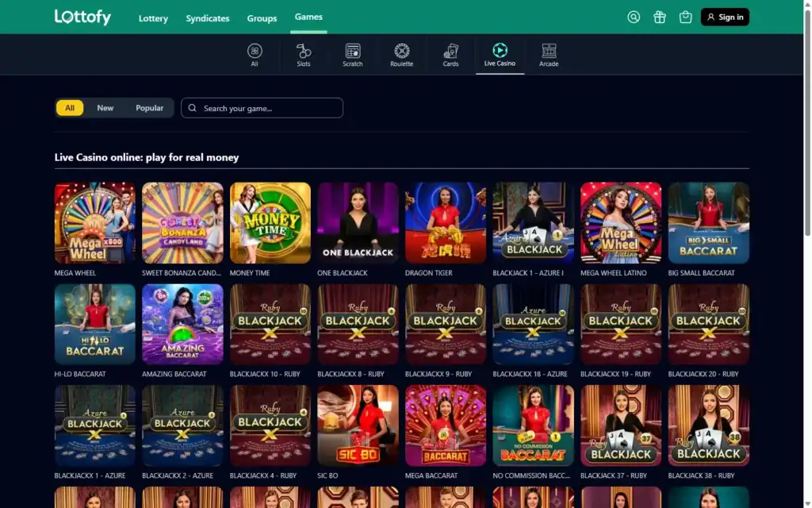The height and width of the screenshot is (508, 812).
Task: Click the 'DRAGON TIGER' caption text
Action: pos(429,273)
